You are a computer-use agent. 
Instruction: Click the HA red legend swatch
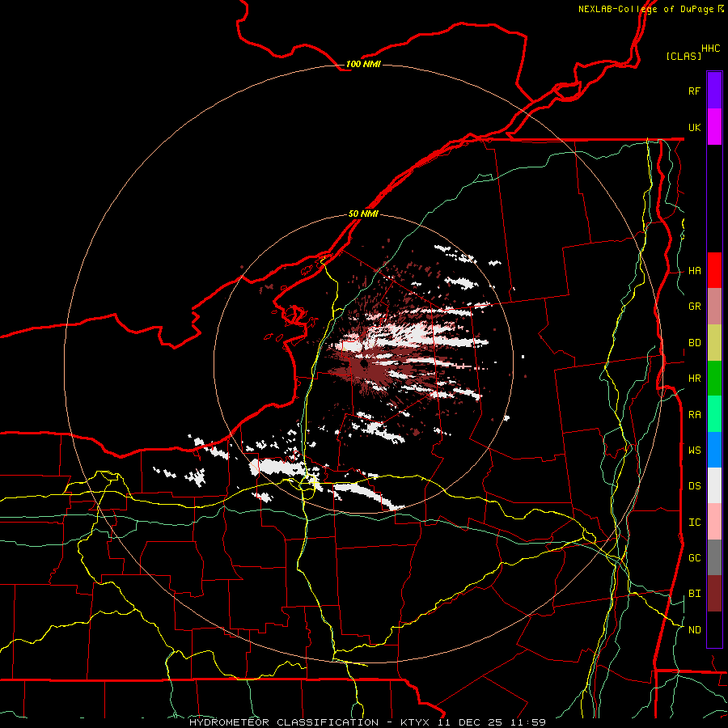pos(714,270)
